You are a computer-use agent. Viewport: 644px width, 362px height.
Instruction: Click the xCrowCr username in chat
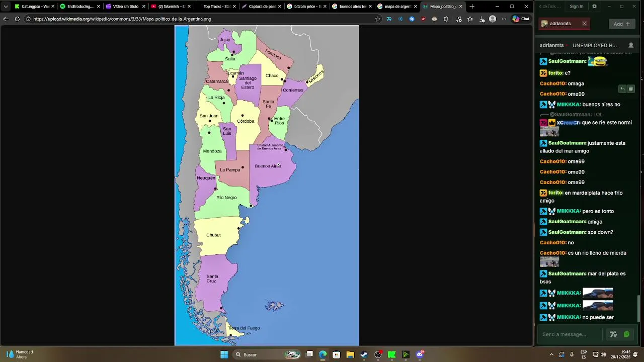point(568,123)
